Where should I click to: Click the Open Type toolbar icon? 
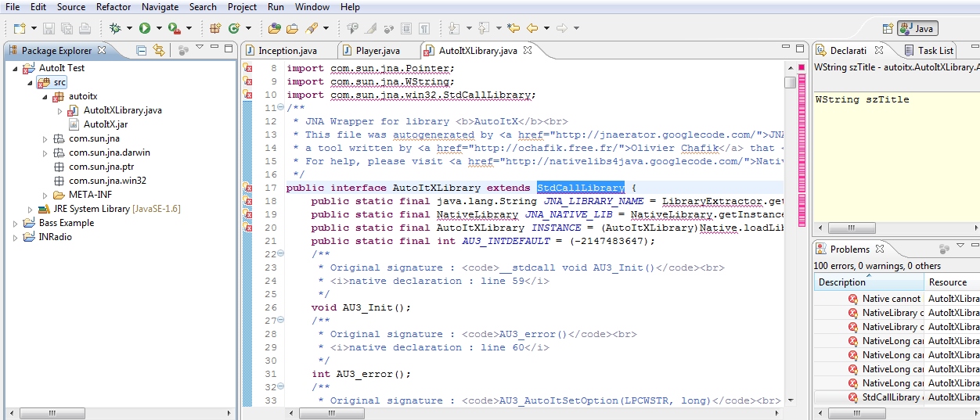[275, 28]
